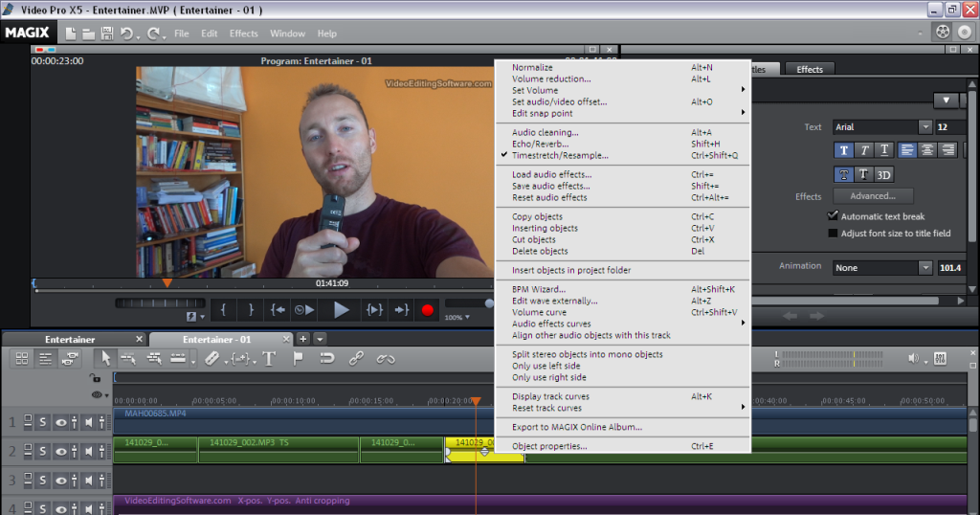Select the razor cut tool

click(212, 358)
